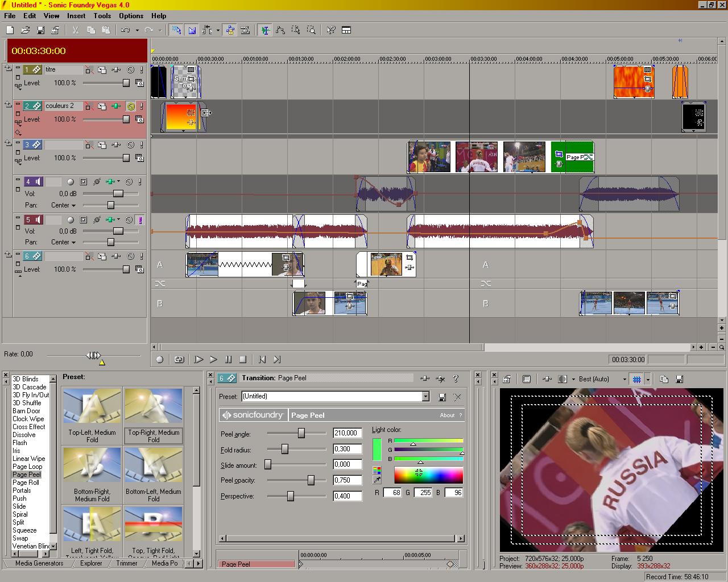Open project properties from the main toolbar
The height and width of the screenshot is (582, 728).
click(x=55, y=30)
